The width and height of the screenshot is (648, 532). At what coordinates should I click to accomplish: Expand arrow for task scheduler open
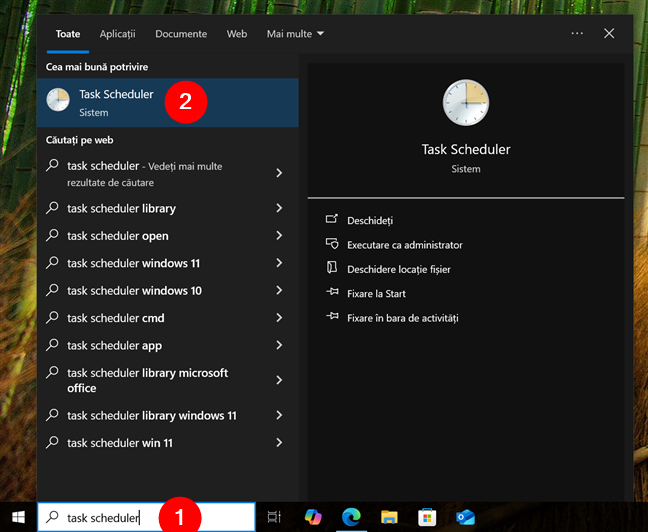pos(279,235)
